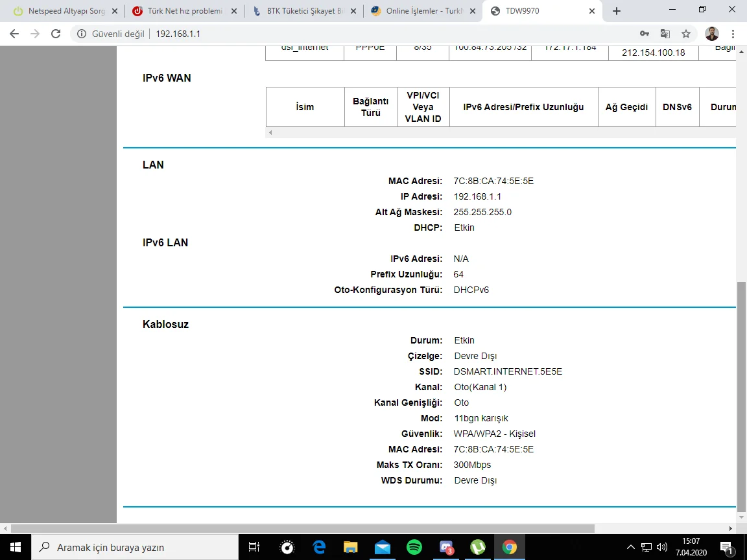The height and width of the screenshot is (560, 747).
Task: Switch to Online İşlemler tab
Action: tap(423, 11)
